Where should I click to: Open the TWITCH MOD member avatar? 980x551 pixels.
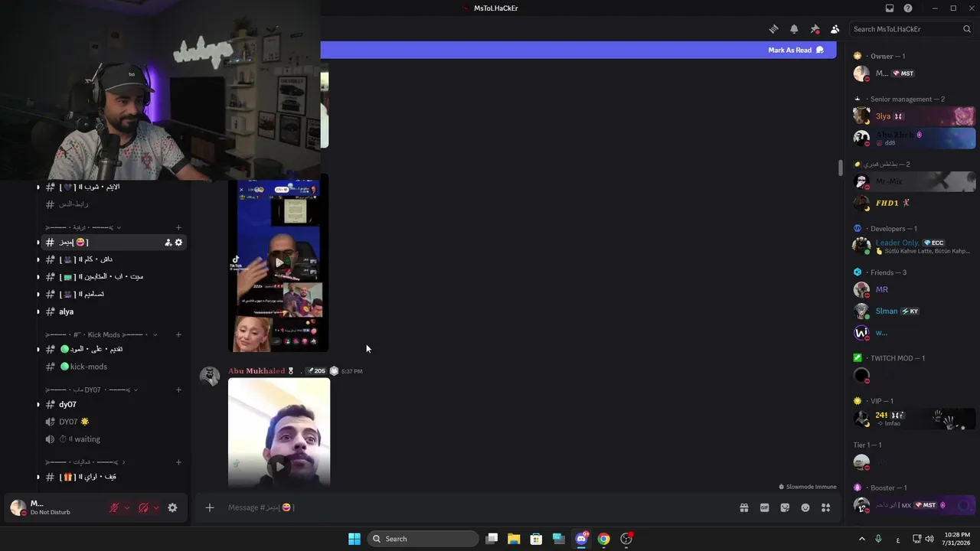click(861, 376)
